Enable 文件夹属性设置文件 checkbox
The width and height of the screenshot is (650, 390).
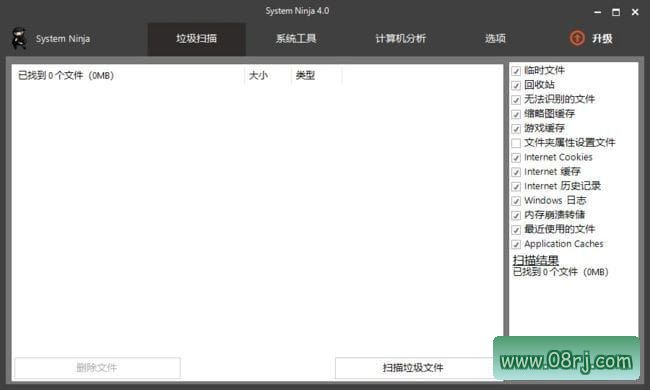516,143
